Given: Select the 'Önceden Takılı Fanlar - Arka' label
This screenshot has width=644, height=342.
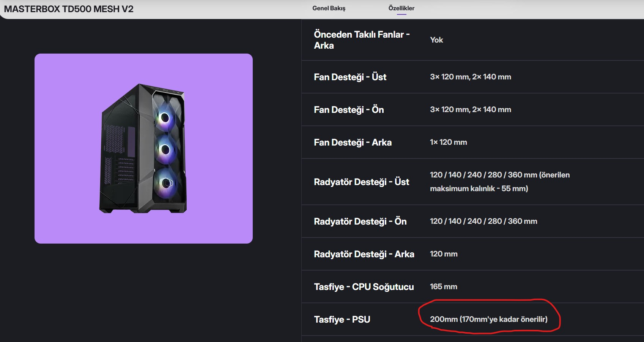Looking at the screenshot, I should pos(362,40).
